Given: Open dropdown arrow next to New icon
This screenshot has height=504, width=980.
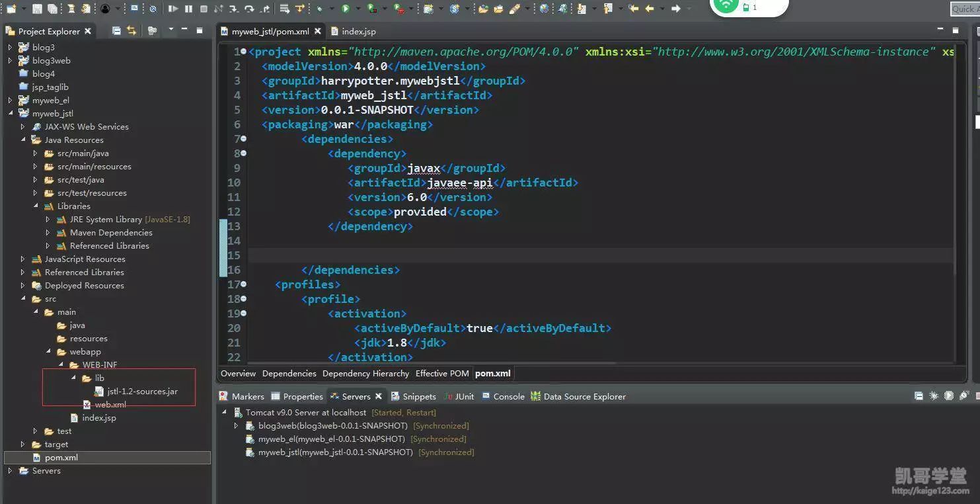Looking at the screenshot, I should click(24, 9).
